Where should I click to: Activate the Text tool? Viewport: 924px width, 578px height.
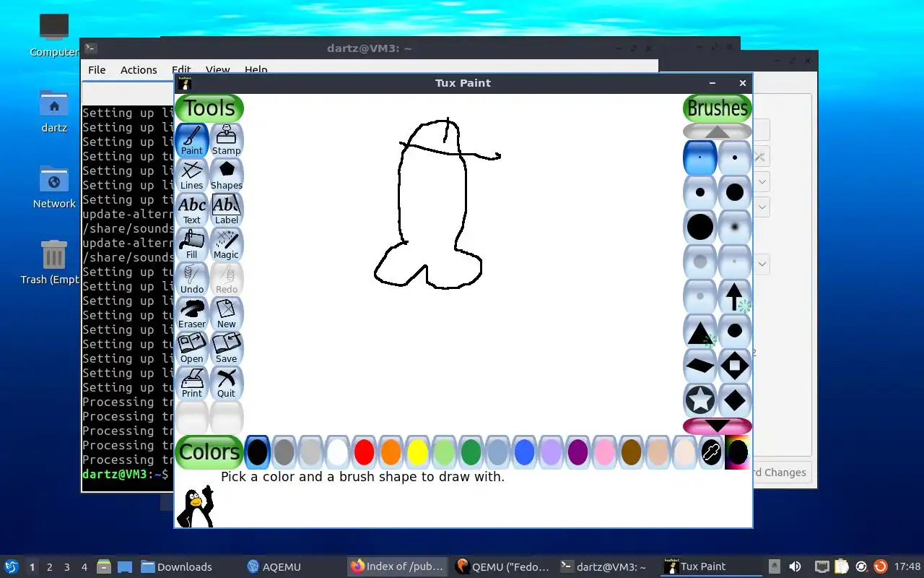[192, 210]
